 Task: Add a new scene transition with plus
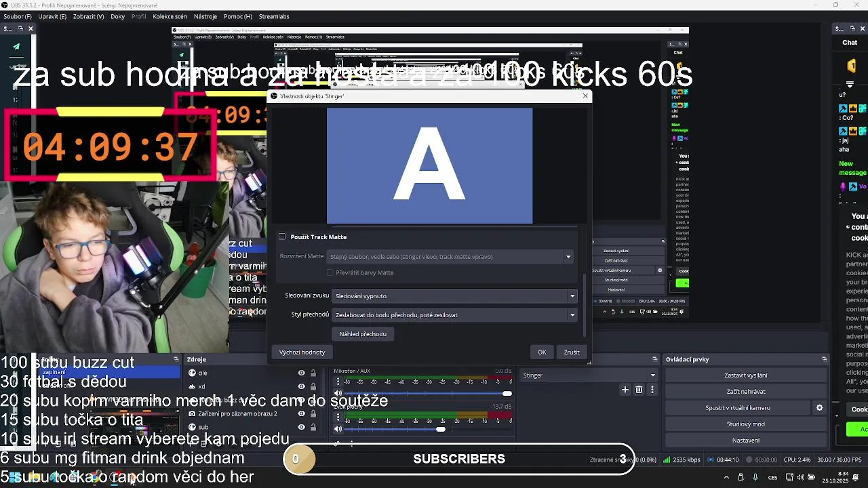click(625, 390)
